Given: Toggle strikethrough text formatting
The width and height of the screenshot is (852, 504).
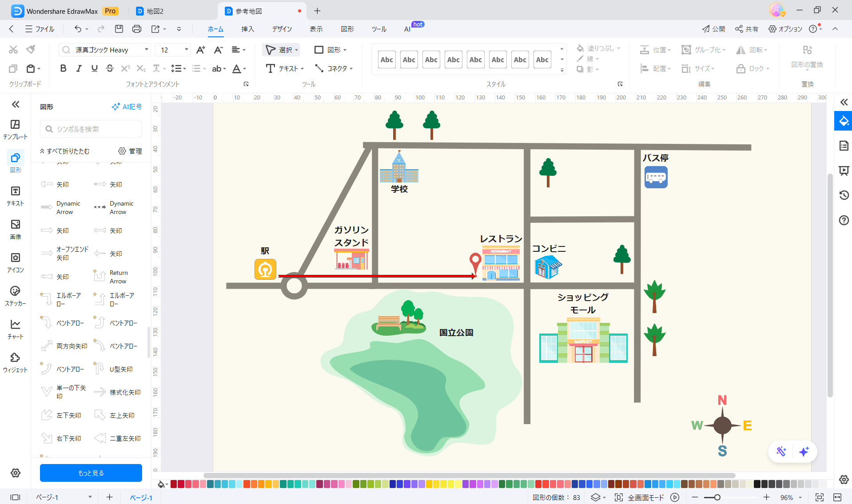Looking at the screenshot, I should [110, 68].
